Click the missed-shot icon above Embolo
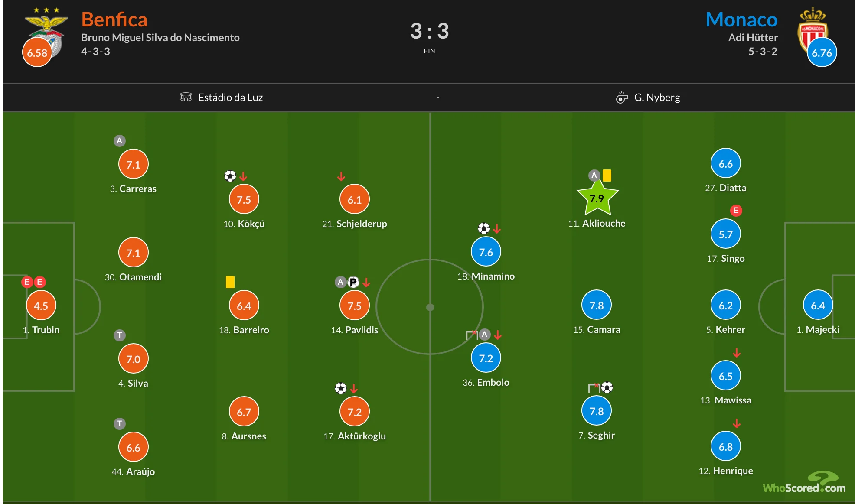This screenshot has height=504, width=855. (471, 335)
